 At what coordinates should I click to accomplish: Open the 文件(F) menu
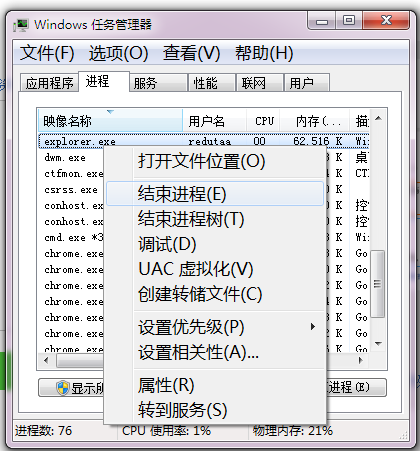[47, 53]
